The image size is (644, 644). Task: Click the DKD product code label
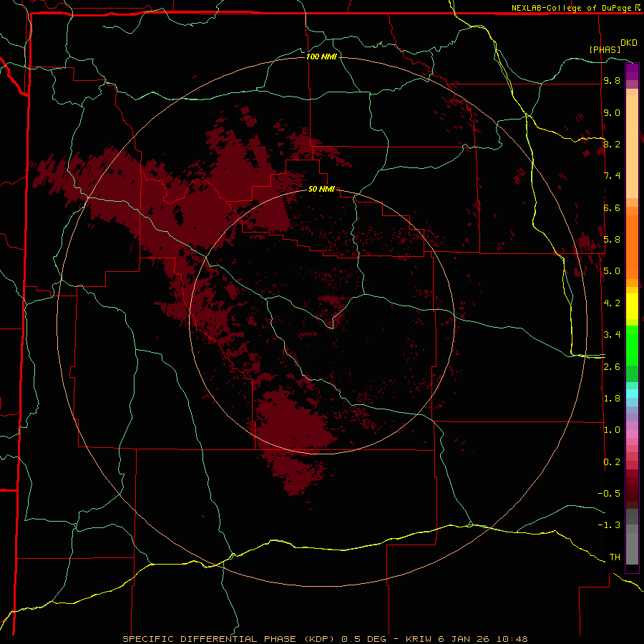click(628, 43)
